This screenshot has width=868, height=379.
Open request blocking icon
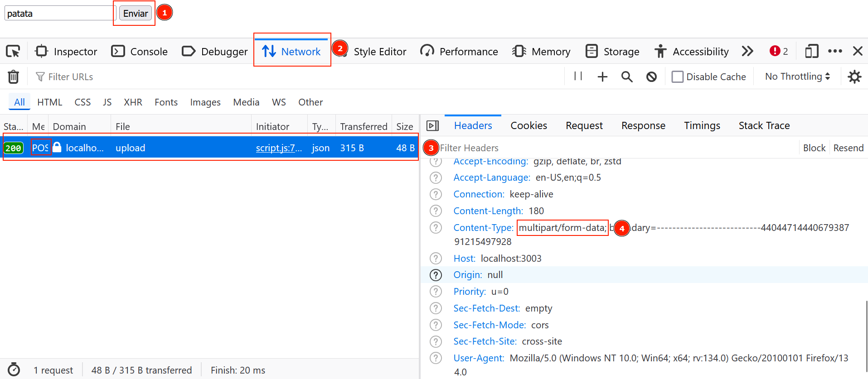tap(651, 77)
